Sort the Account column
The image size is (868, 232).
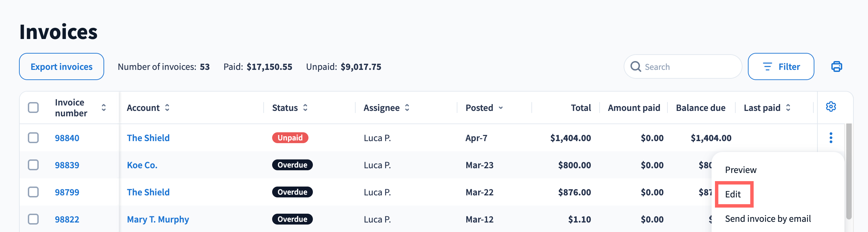pos(167,108)
